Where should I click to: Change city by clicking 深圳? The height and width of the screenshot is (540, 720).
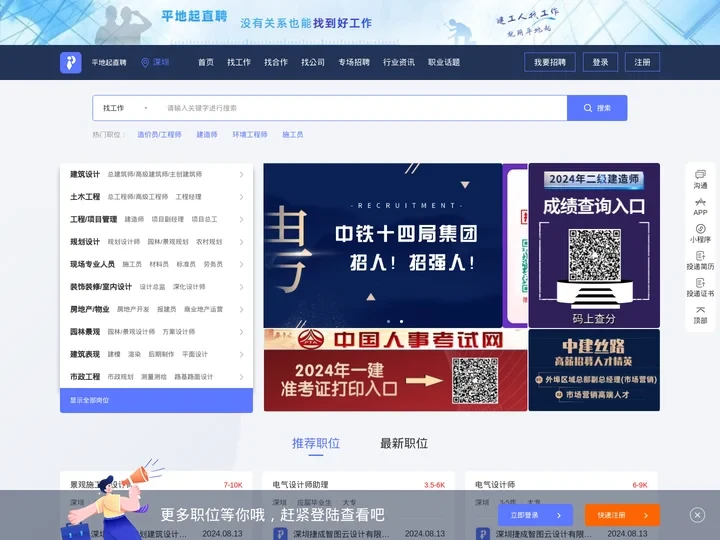[161, 62]
